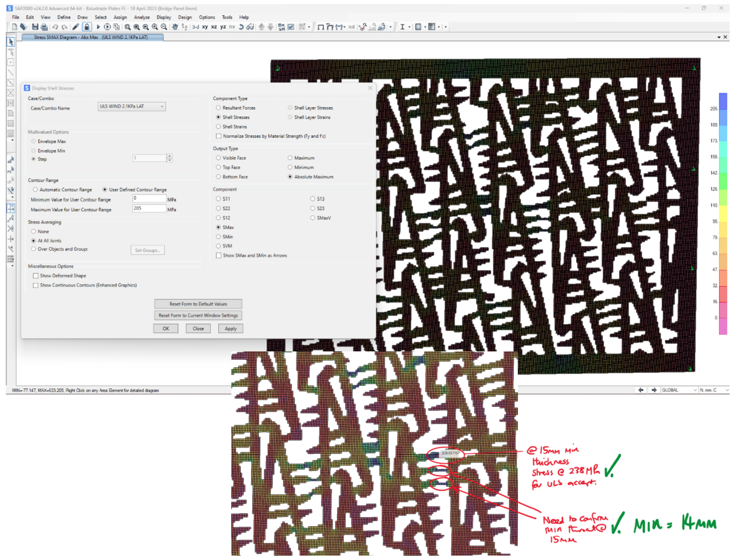Run analysis with the play icon
Viewport: 733px width, 560px height.
click(x=98, y=27)
